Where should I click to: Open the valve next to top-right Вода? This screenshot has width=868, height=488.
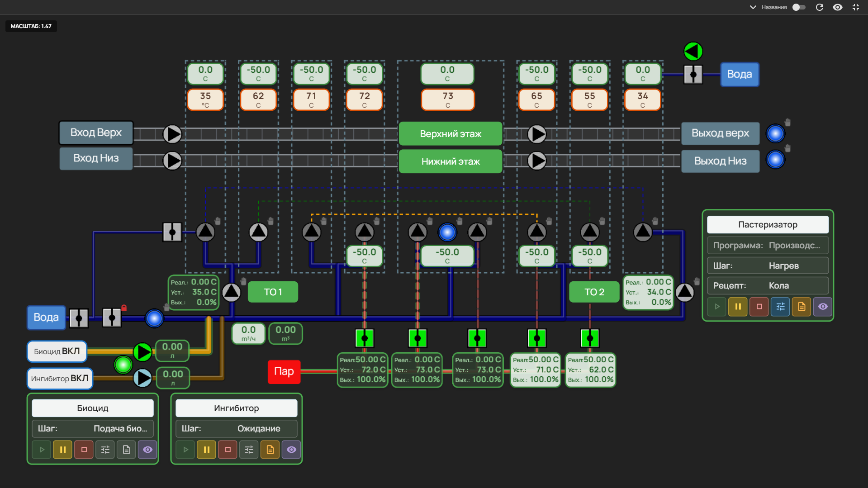click(x=693, y=75)
